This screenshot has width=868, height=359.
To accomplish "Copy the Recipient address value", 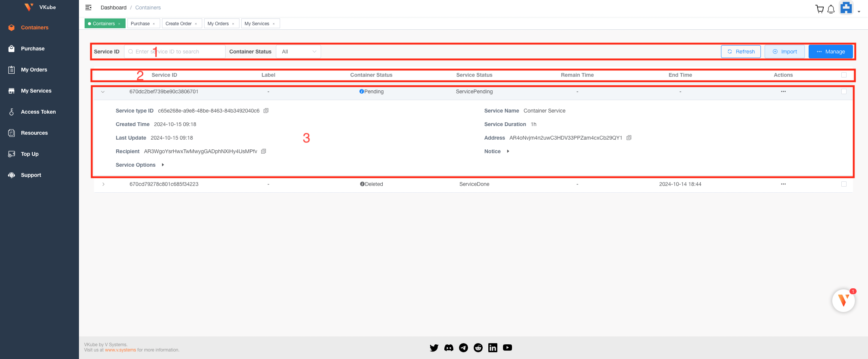I will click(264, 151).
